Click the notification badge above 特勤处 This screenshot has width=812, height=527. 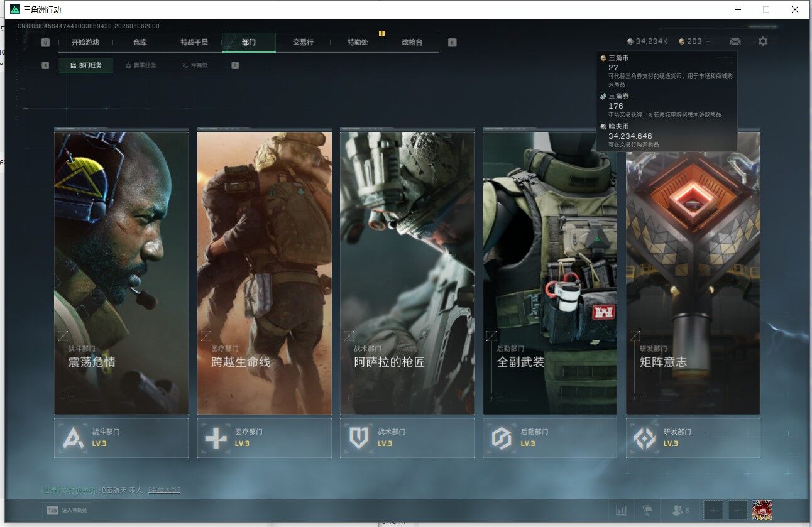(381, 33)
